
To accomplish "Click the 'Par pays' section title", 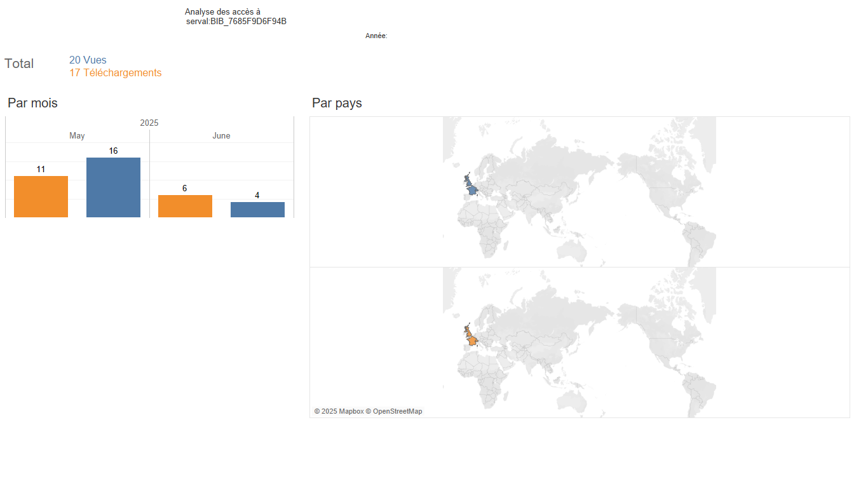I will 337,103.
